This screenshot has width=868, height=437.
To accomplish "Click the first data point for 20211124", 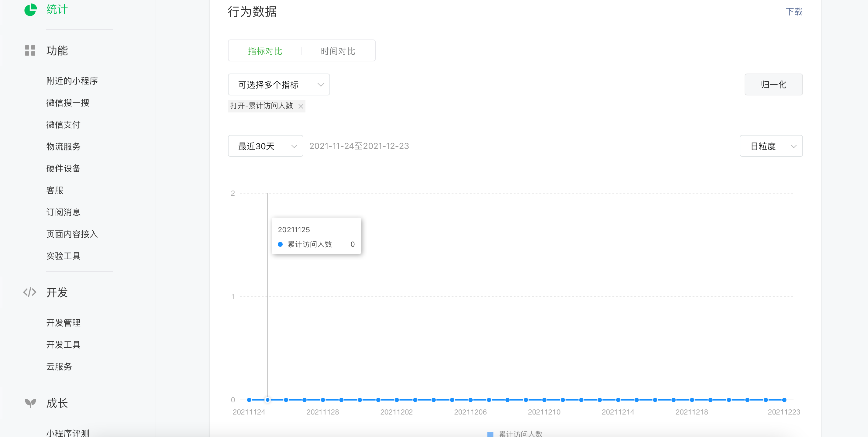I will [249, 400].
